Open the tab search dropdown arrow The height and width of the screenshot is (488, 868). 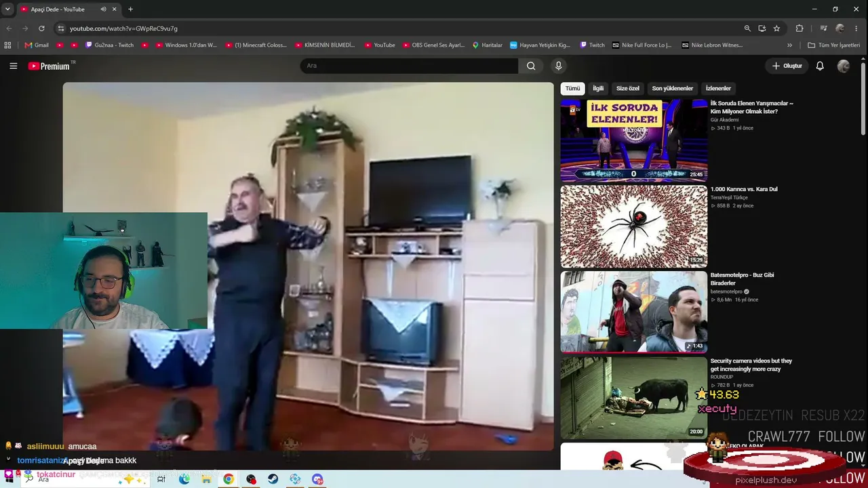(7, 9)
